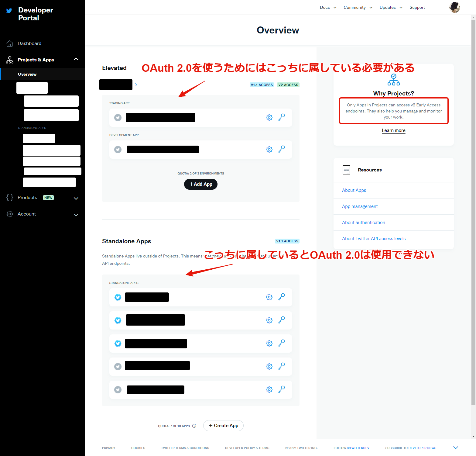Open the Community dropdown menu
This screenshot has width=476, height=456.
click(358, 7)
